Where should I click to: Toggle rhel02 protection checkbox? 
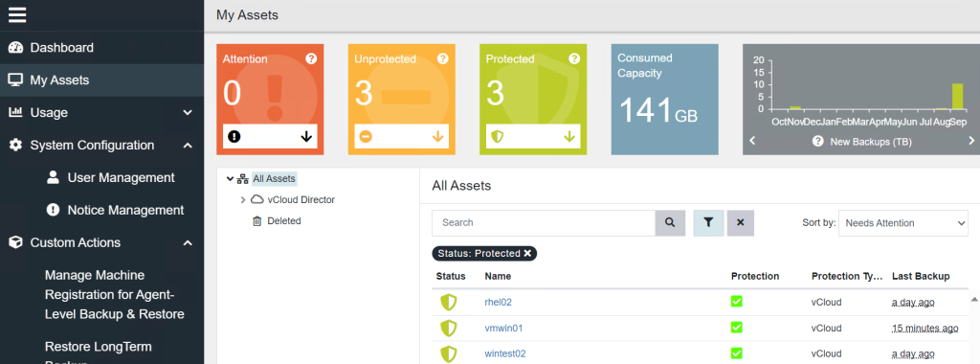click(x=736, y=302)
